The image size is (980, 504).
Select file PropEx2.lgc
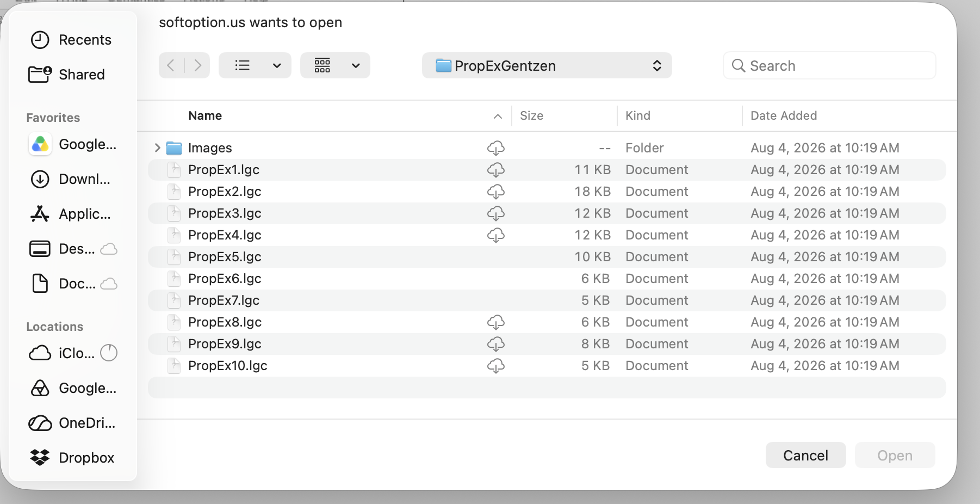(547, 192)
